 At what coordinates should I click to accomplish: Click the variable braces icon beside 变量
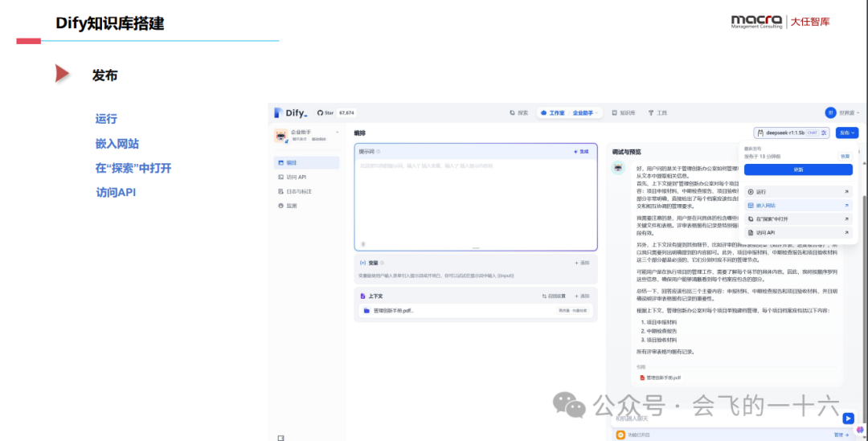pyautogui.click(x=362, y=263)
